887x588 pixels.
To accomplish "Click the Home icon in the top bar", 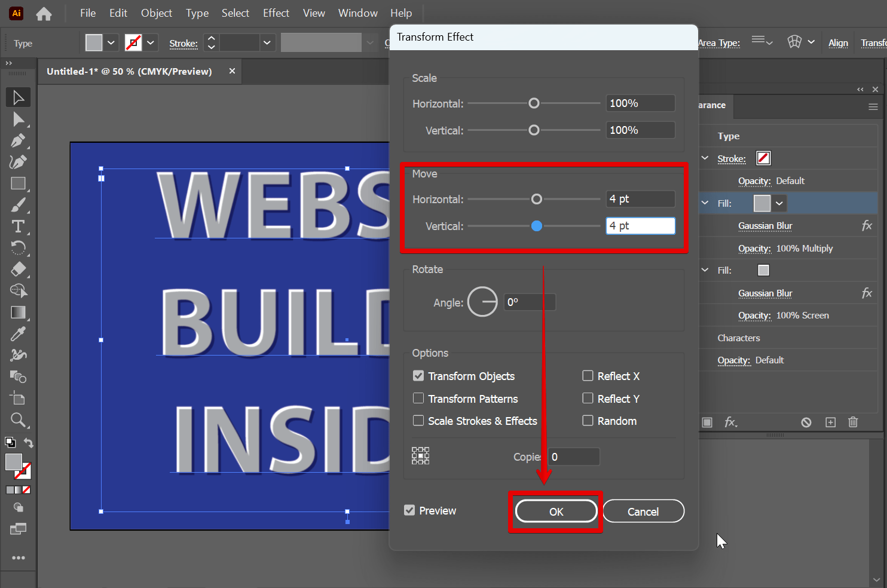I will click(44, 13).
